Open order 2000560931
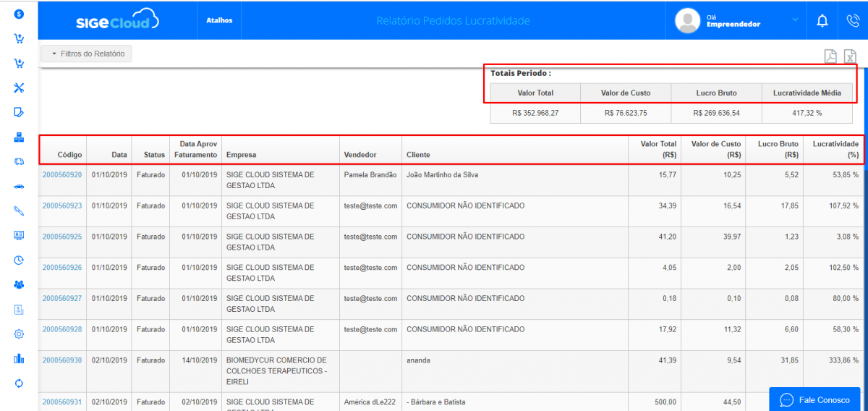The image size is (868, 411). 62,402
